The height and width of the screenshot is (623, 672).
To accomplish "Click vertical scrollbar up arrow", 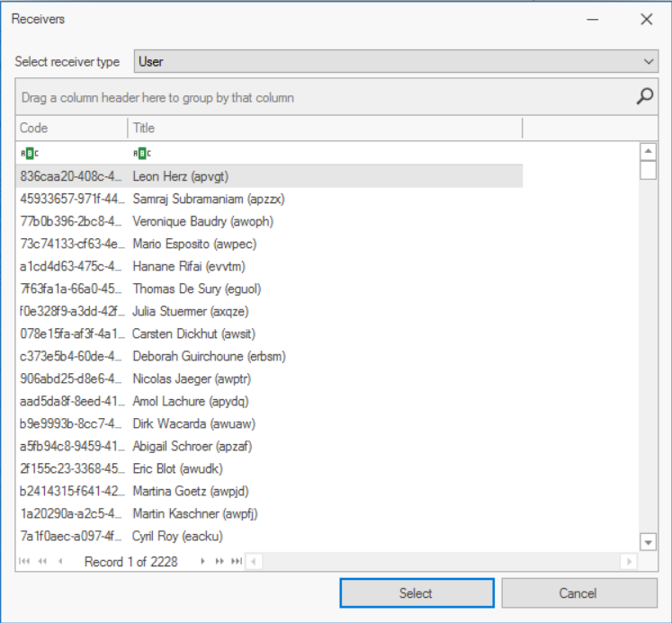I will pos(648,151).
